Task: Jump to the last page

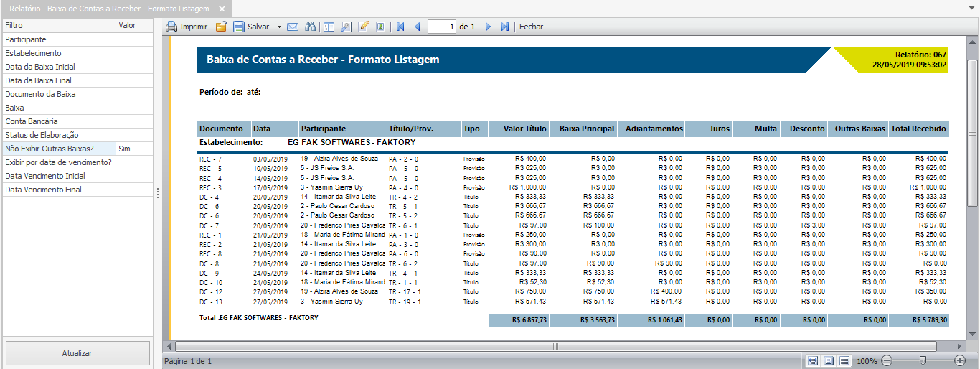Action: pyautogui.click(x=505, y=27)
